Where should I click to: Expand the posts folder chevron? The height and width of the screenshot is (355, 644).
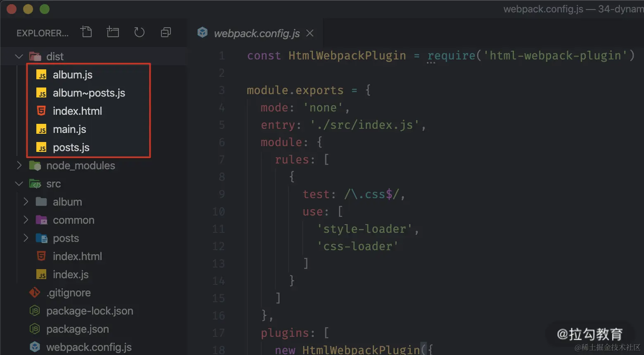click(x=26, y=238)
